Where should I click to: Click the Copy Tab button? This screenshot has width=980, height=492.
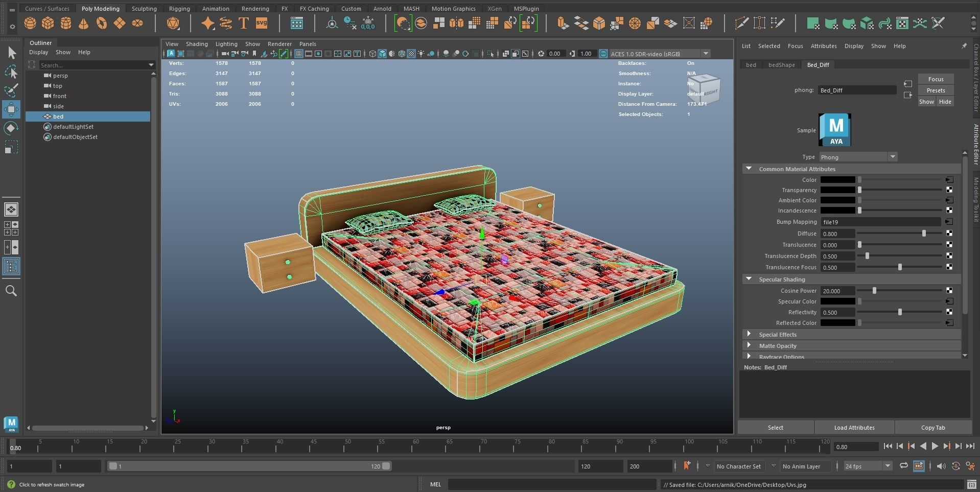(x=933, y=428)
